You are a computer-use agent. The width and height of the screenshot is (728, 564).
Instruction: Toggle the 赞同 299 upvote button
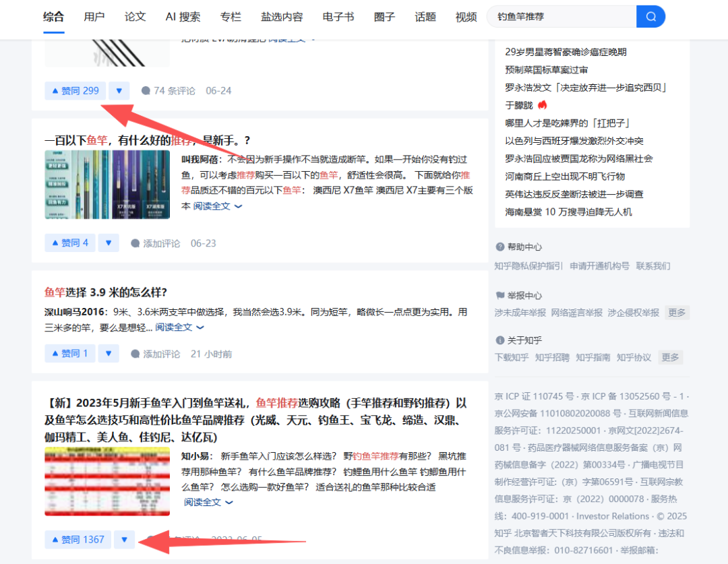(74, 90)
